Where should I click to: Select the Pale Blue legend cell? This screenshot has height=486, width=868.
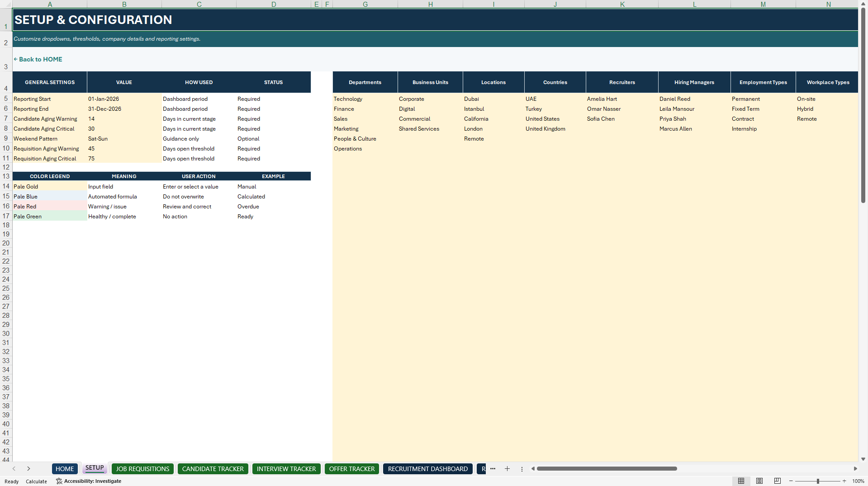[50, 197]
